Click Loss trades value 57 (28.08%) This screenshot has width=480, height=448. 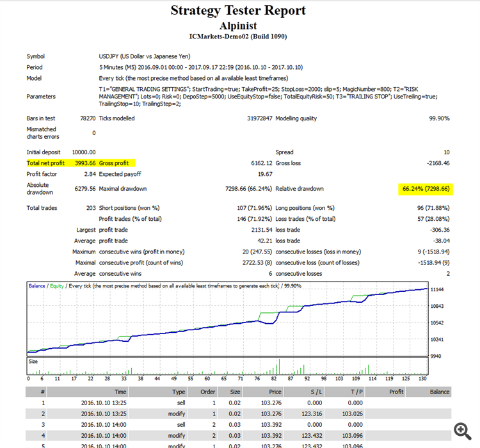(433, 220)
